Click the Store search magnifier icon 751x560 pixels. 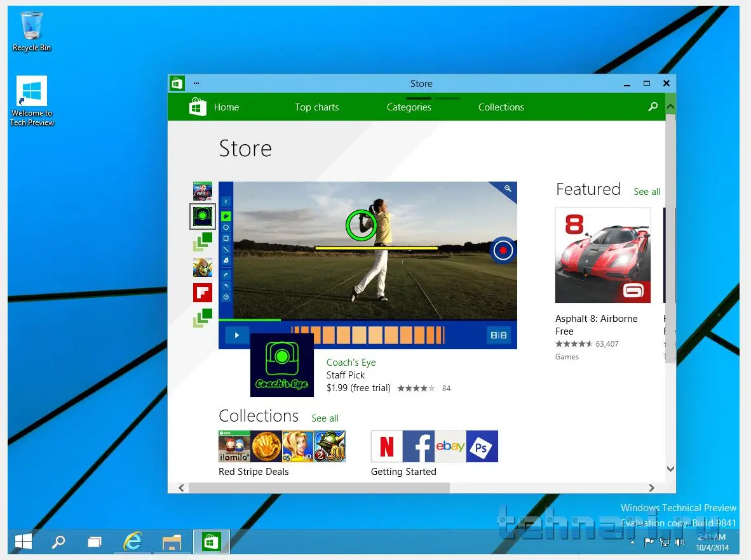coord(653,107)
